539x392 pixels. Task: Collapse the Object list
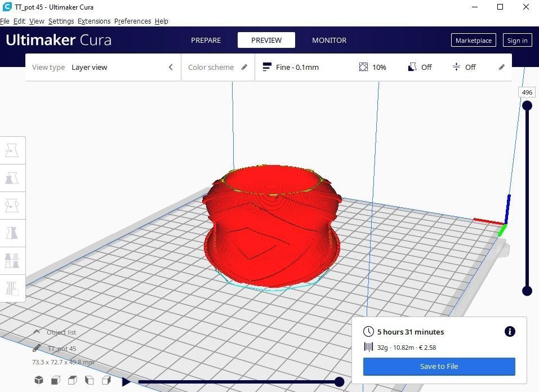(x=37, y=332)
